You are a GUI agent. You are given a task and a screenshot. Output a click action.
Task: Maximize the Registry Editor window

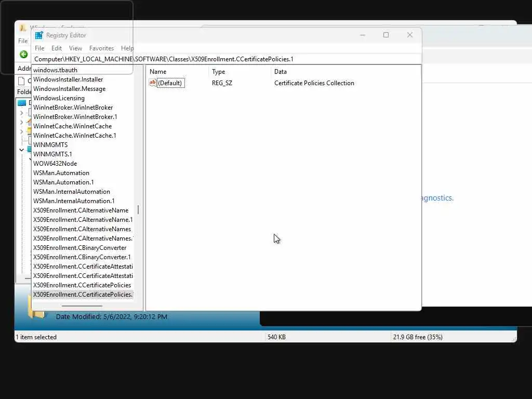pos(386,35)
